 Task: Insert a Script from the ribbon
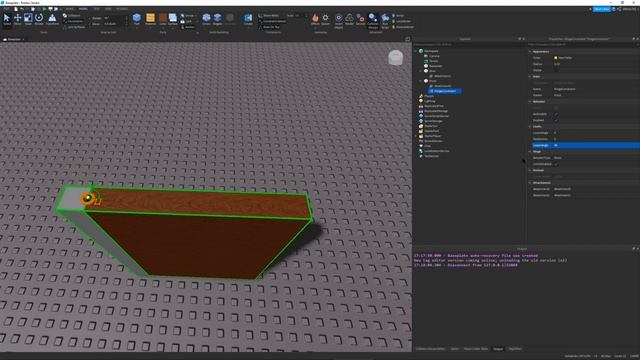point(398,16)
